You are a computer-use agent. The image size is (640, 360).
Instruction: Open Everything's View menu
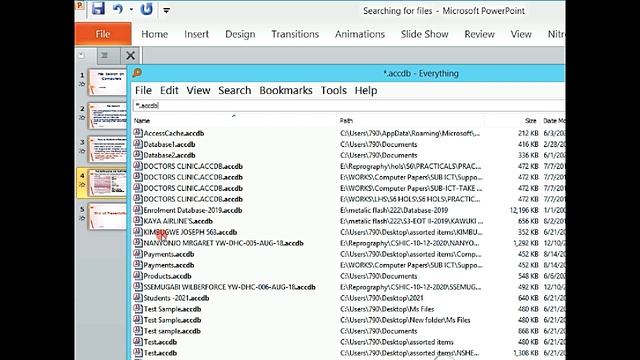198,90
